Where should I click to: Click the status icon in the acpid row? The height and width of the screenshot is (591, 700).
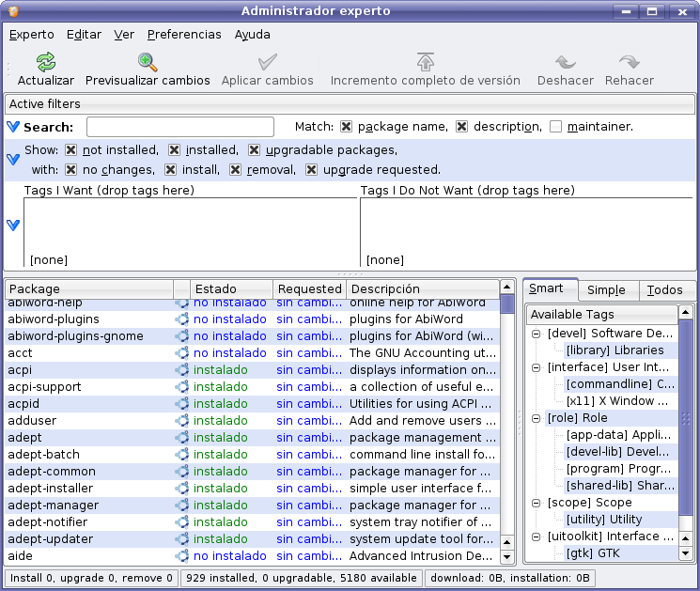[182, 404]
